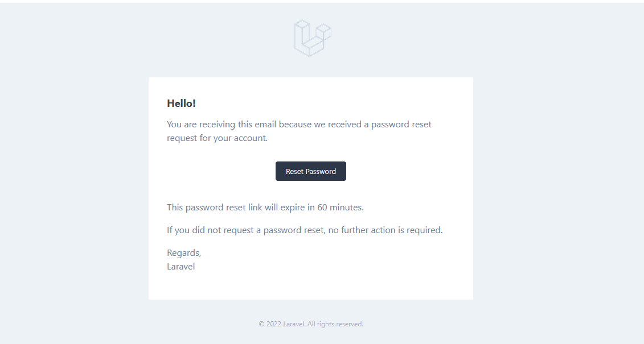
Task: Click the Reset Password button
Action: click(311, 171)
